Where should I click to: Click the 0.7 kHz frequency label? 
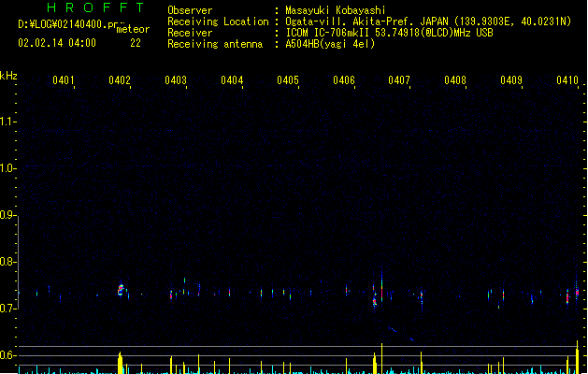click(7, 309)
